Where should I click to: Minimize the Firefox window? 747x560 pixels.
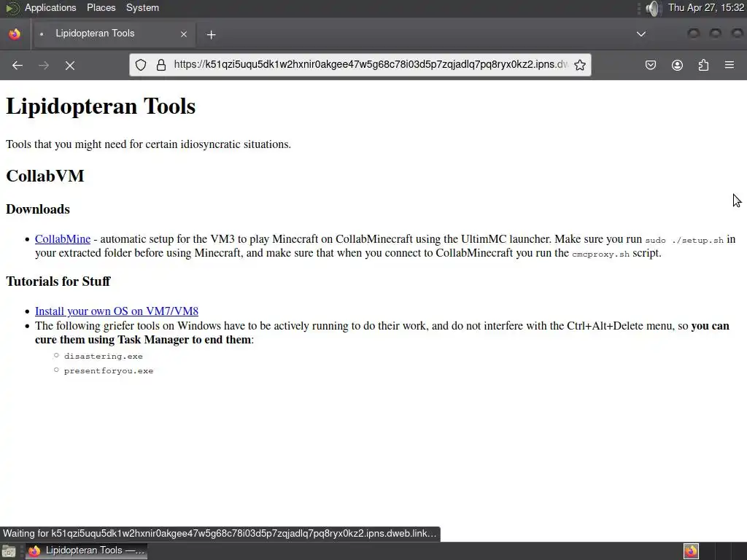[x=693, y=34]
